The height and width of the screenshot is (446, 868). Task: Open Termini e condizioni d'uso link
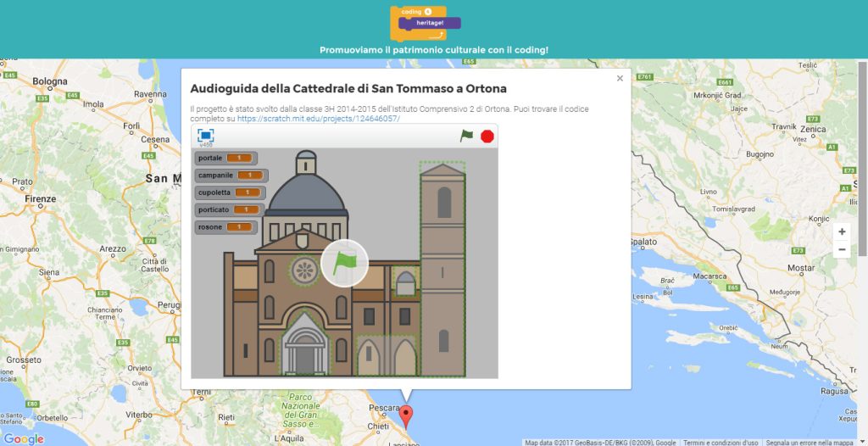[721, 443]
